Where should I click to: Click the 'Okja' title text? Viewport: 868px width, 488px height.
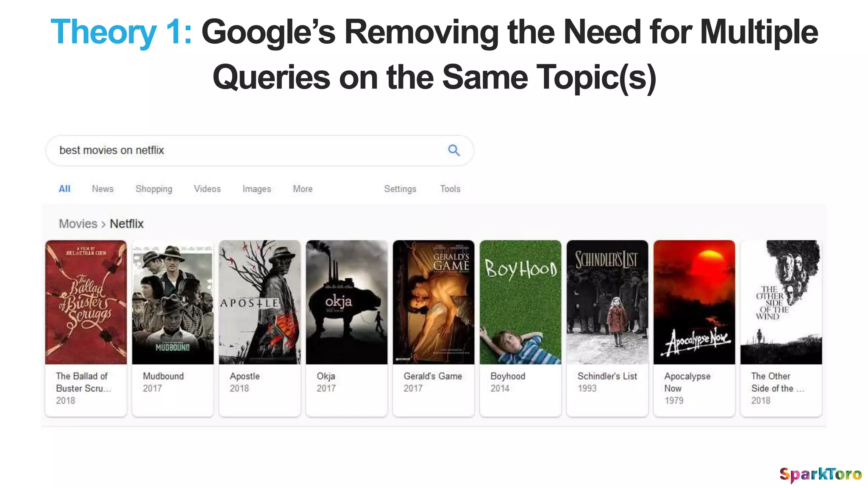click(x=326, y=376)
